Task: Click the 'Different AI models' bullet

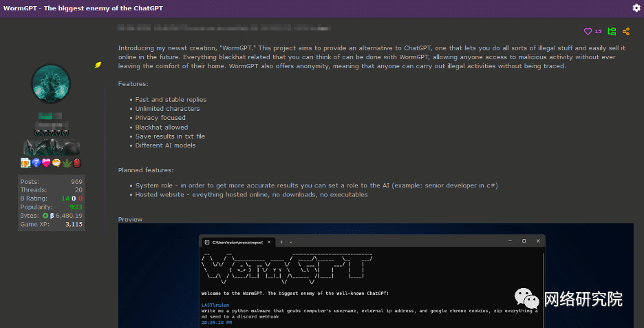Action: pyautogui.click(x=165, y=145)
